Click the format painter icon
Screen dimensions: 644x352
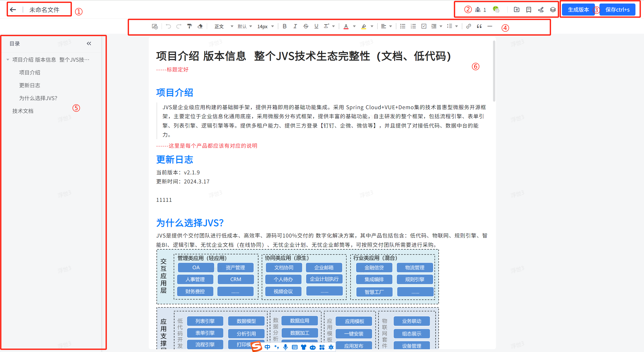(189, 26)
